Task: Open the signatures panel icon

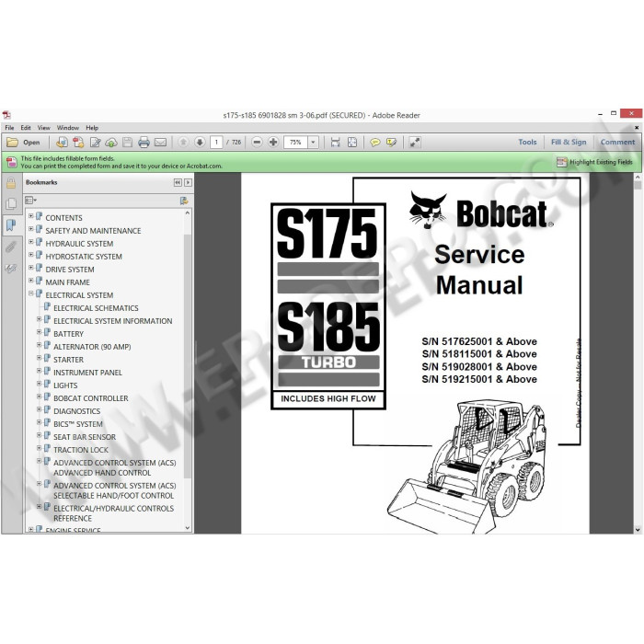Action: [x=11, y=269]
